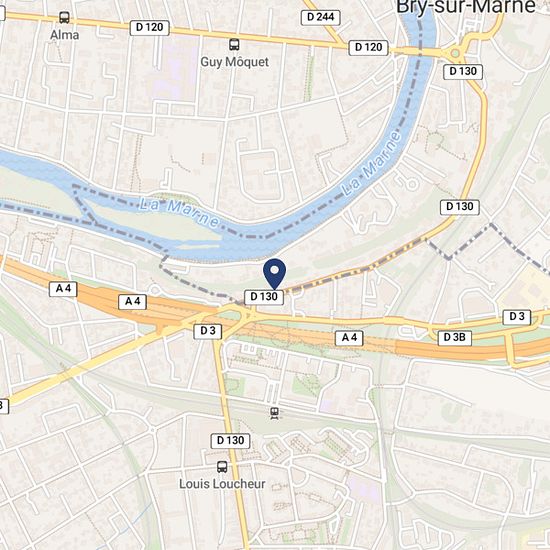Select the Alma bus stop icon
The image size is (550, 550).
point(64,17)
